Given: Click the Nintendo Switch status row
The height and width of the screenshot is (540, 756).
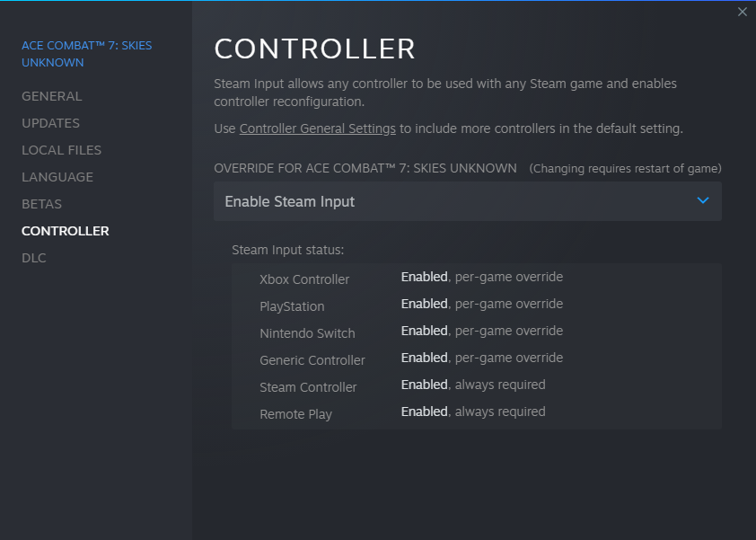Looking at the screenshot, I should [x=476, y=332].
